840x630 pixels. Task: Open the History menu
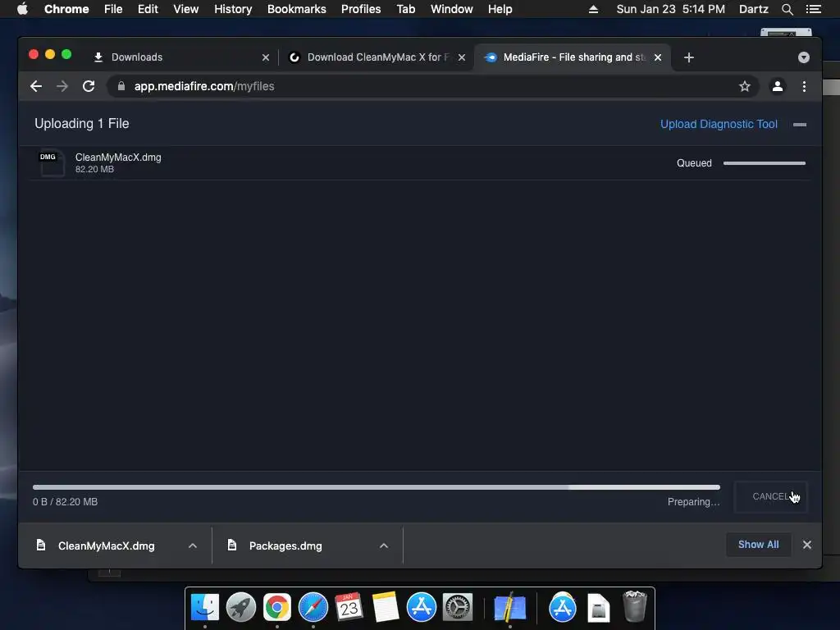pos(233,9)
